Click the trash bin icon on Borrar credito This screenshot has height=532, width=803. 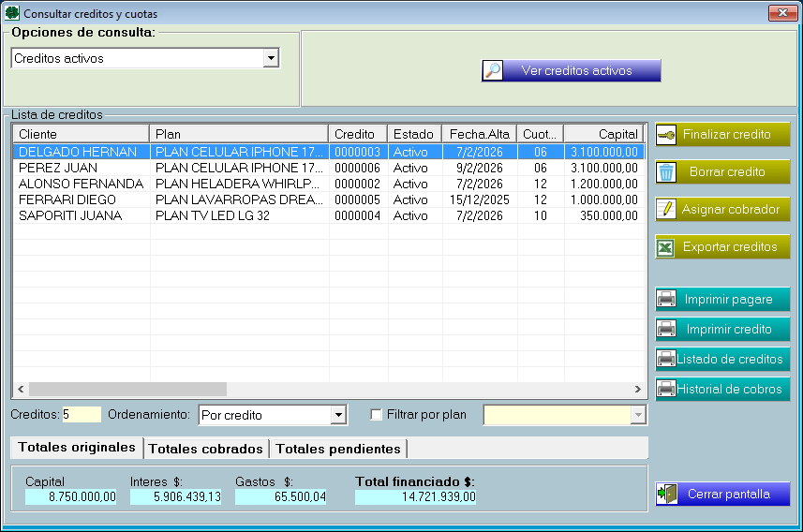coord(666,172)
